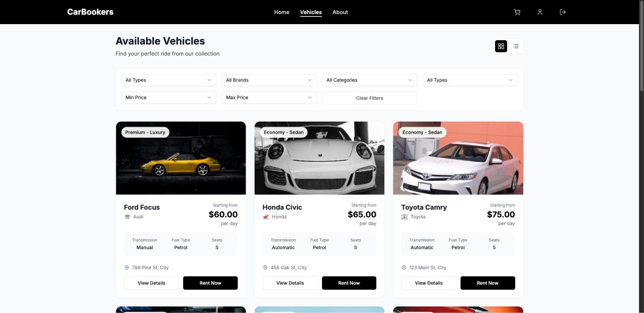Go to the Home nav item
The image size is (644, 313).
click(x=282, y=12)
